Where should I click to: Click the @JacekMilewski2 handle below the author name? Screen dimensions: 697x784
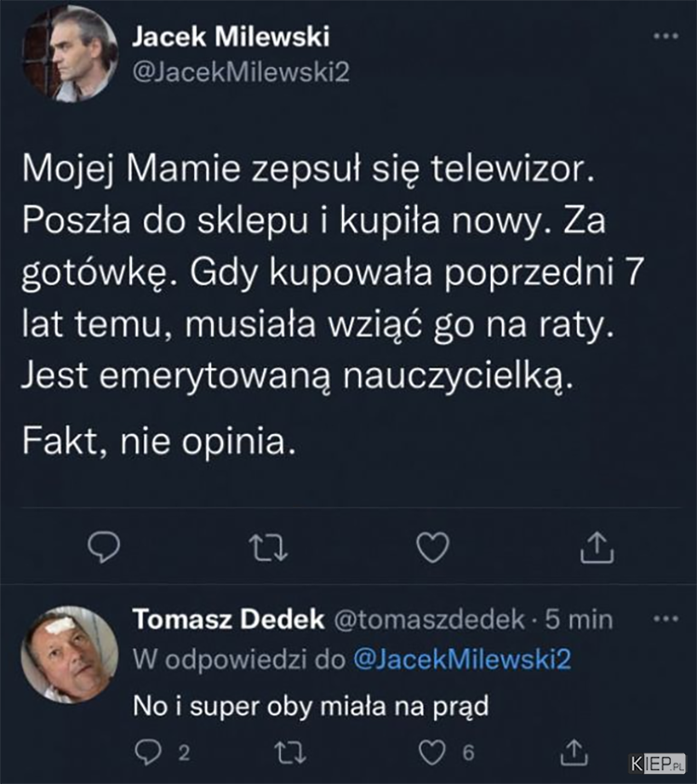241,74
